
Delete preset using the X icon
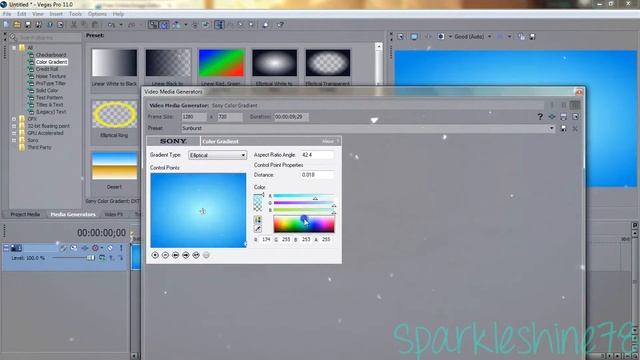[575, 128]
